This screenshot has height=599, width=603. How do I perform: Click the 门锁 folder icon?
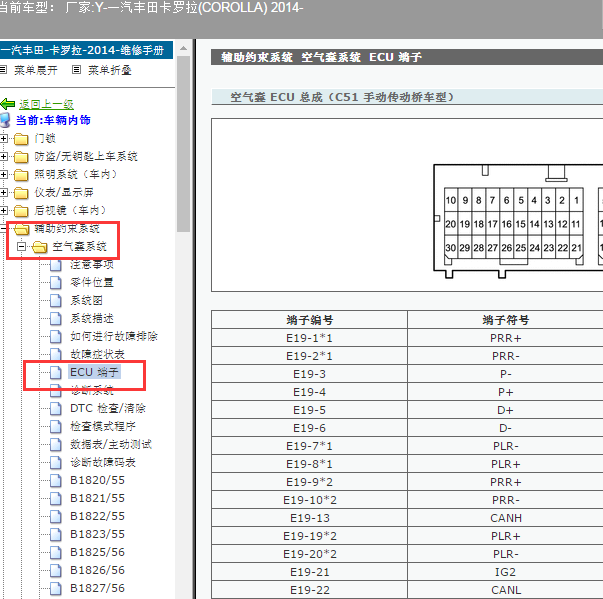[x=21, y=139]
